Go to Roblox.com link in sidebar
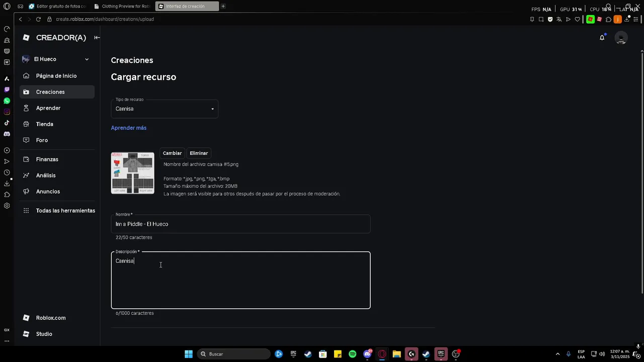The height and width of the screenshot is (362, 644). point(51,318)
